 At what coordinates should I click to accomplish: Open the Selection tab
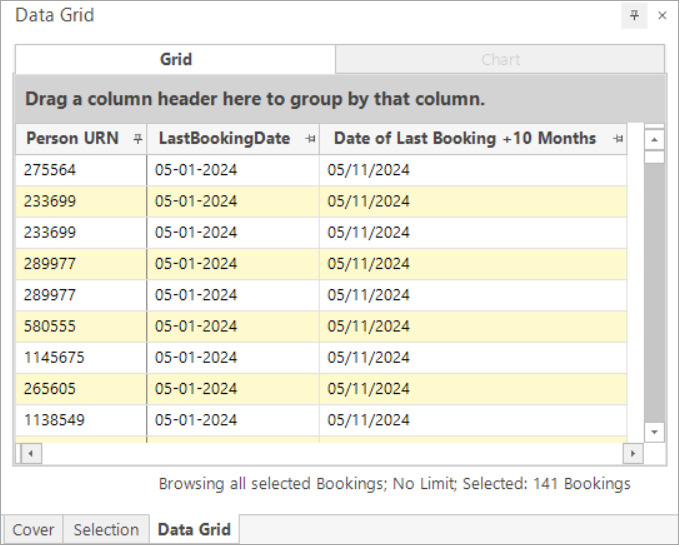106,529
